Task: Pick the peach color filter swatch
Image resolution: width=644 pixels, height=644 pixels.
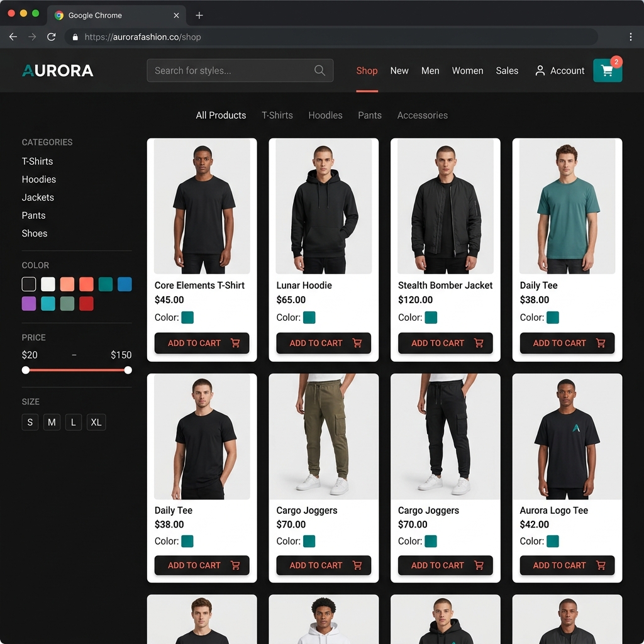Action: 67,284
